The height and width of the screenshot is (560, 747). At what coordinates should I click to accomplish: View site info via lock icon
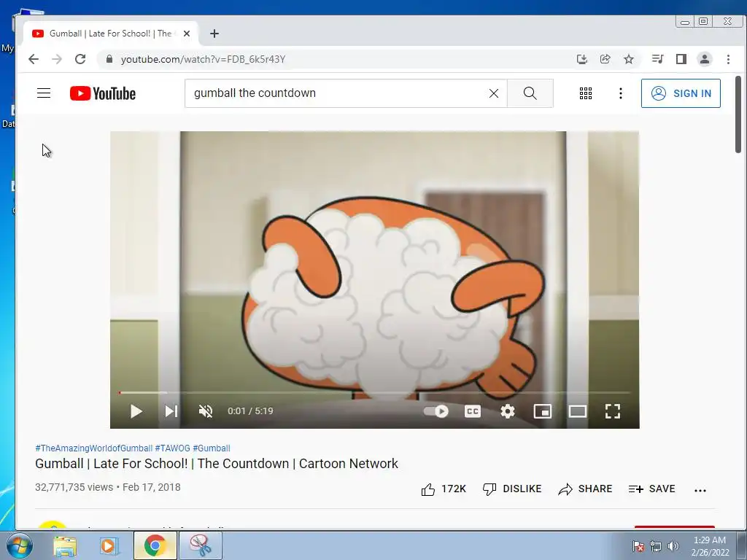[109, 59]
